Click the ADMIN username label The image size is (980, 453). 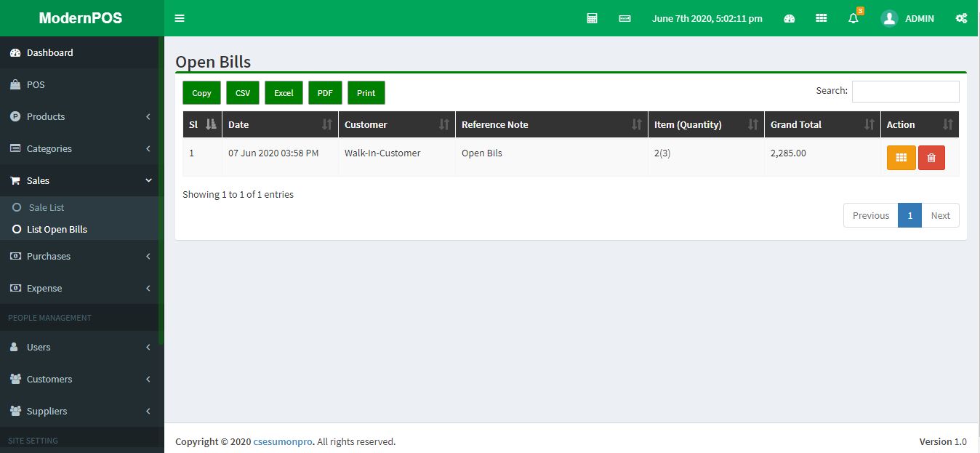(920, 18)
